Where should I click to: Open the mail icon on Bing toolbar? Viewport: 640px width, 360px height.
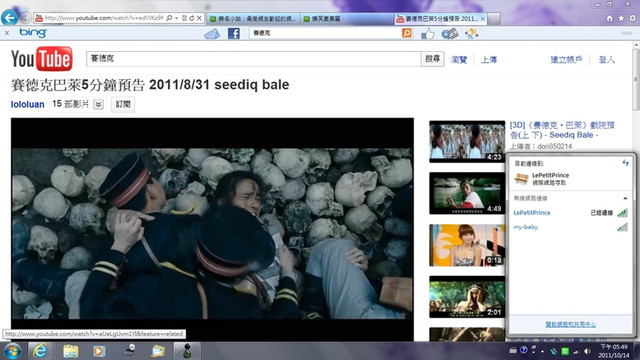[212, 33]
